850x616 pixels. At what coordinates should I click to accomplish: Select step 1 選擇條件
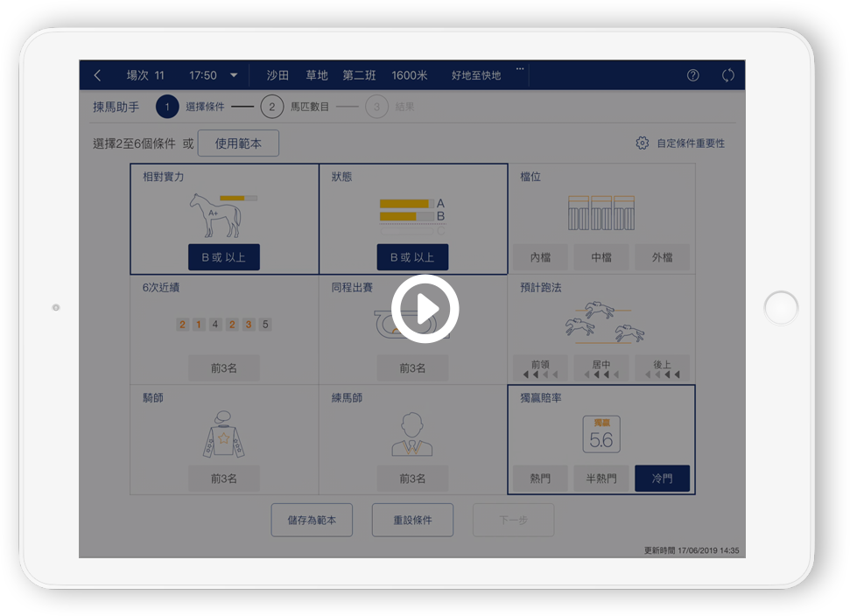tap(166, 107)
